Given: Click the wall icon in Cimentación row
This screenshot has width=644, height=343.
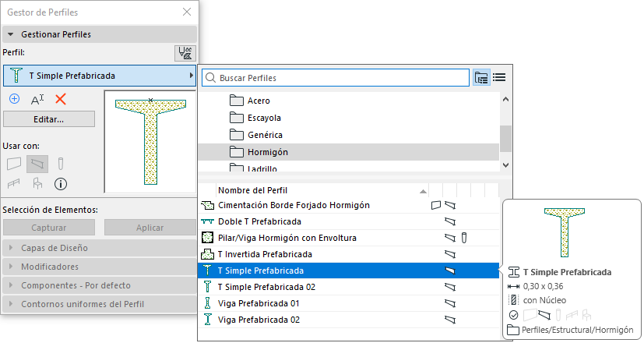Looking at the screenshot, I should click(x=436, y=205).
